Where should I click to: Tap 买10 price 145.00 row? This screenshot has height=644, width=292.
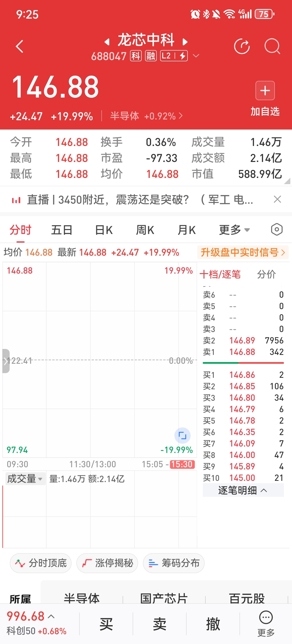pos(243,478)
